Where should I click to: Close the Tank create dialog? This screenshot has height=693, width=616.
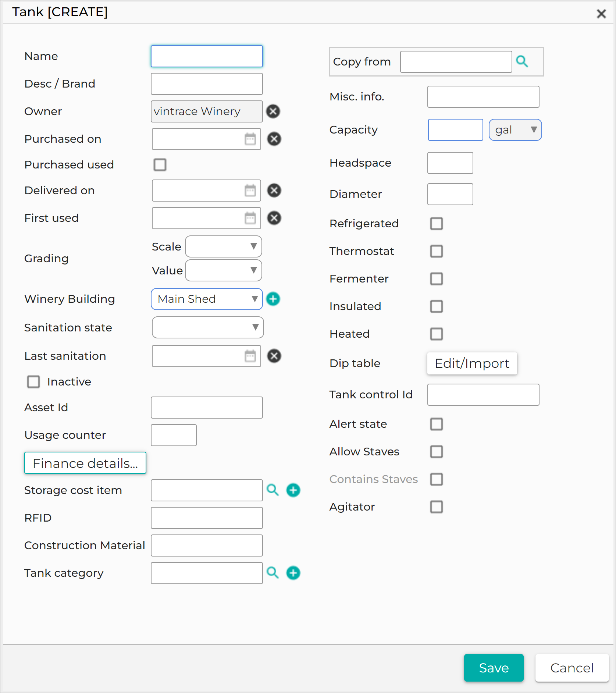(601, 14)
